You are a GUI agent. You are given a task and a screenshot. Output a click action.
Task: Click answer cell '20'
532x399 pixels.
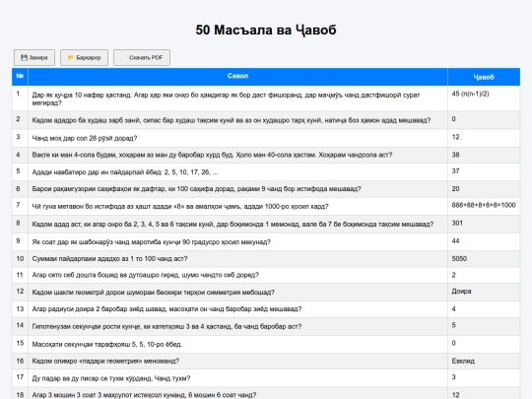click(484, 189)
